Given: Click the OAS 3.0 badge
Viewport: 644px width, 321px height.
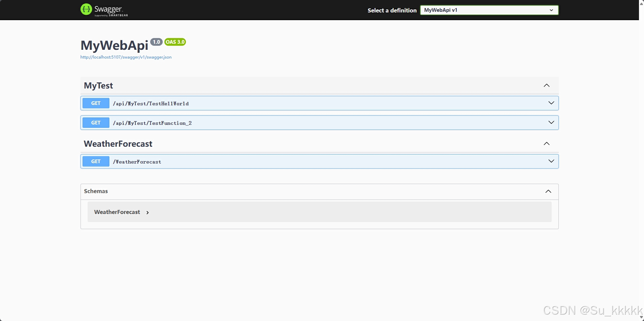Looking at the screenshot, I should click(x=175, y=42).
